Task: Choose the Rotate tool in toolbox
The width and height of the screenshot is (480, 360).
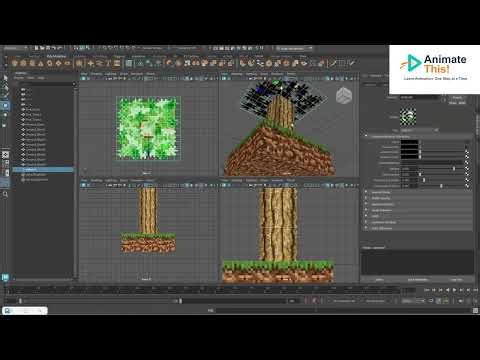Action: (x=5, y=115)
